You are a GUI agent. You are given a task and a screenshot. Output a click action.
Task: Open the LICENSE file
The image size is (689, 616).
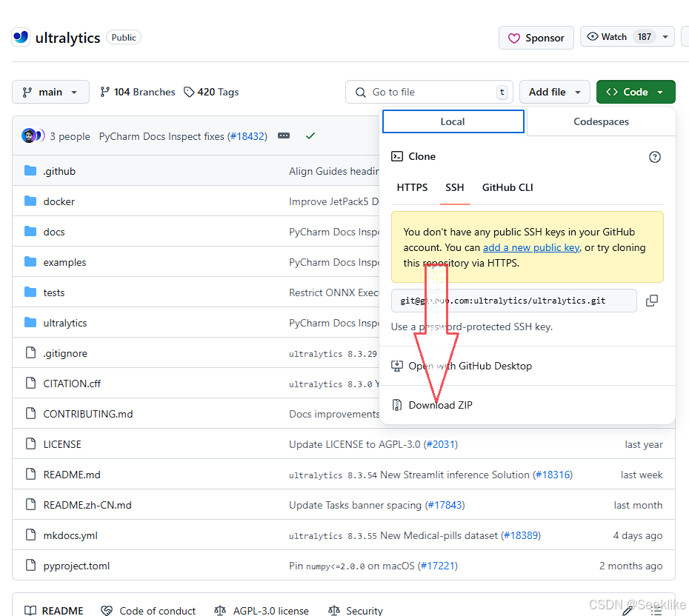coord(62,444)
